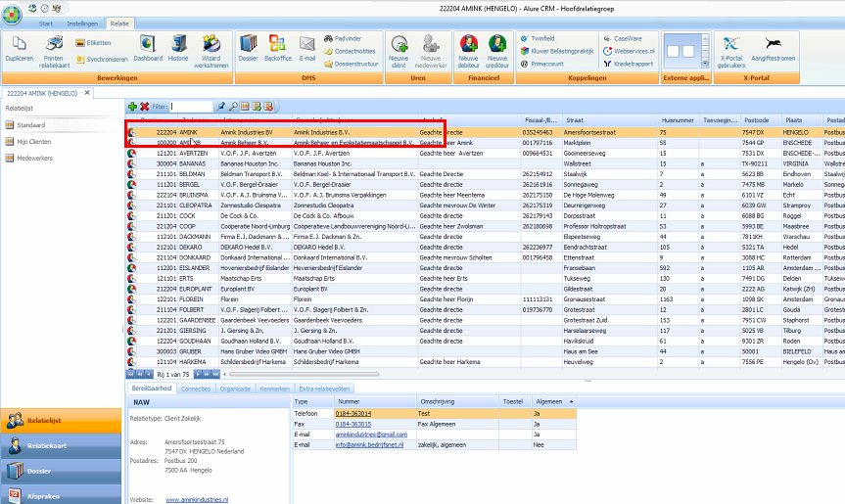The height and width of the screenshot is (504, 845).
Task: Open the Connecties tab
Action: click(196, 389)
